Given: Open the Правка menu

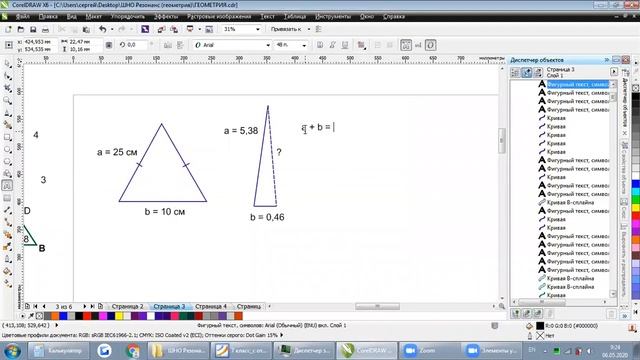Looking at the screenshot, I should pyautogui.click(x=48, y=17).
